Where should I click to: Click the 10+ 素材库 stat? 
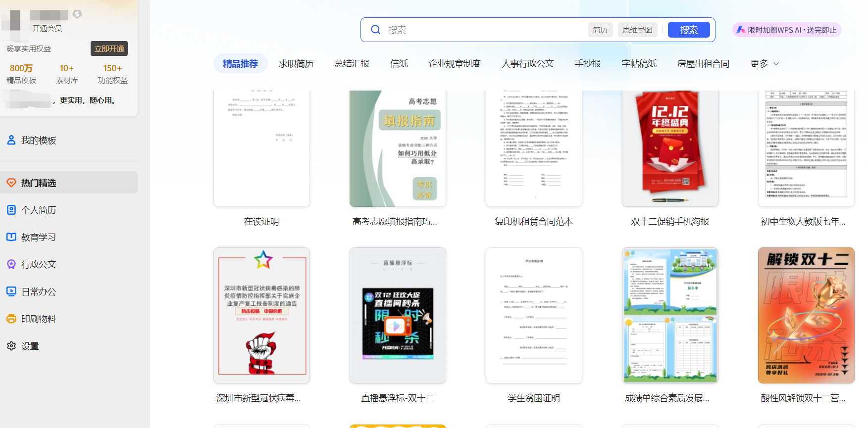[67, 74]
